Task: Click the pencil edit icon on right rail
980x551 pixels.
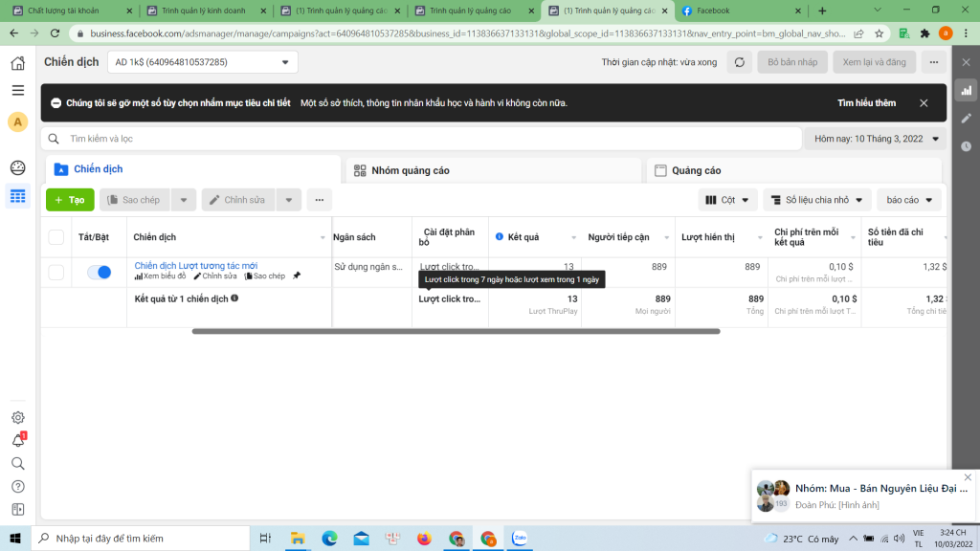Action: (966, 119)
